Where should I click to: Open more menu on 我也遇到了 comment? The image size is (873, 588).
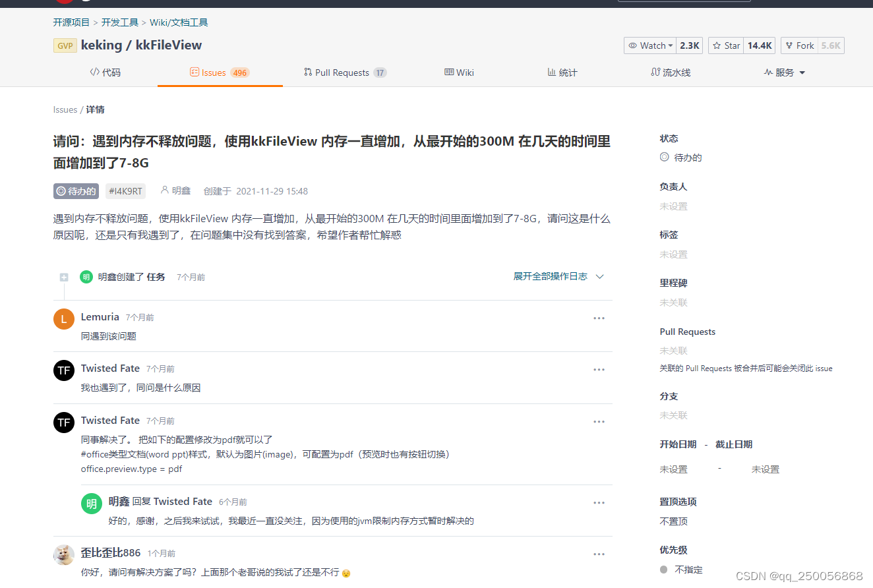pos(599,370)
